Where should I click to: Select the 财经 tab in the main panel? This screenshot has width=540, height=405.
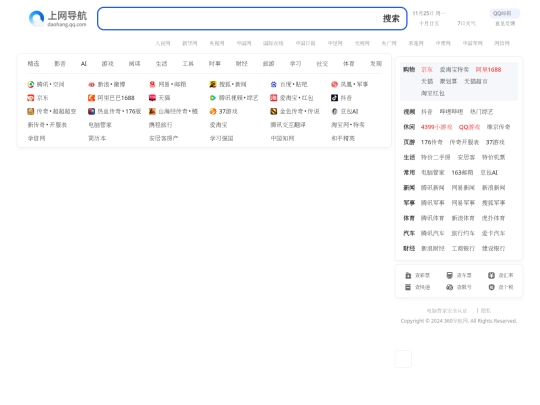242,64
